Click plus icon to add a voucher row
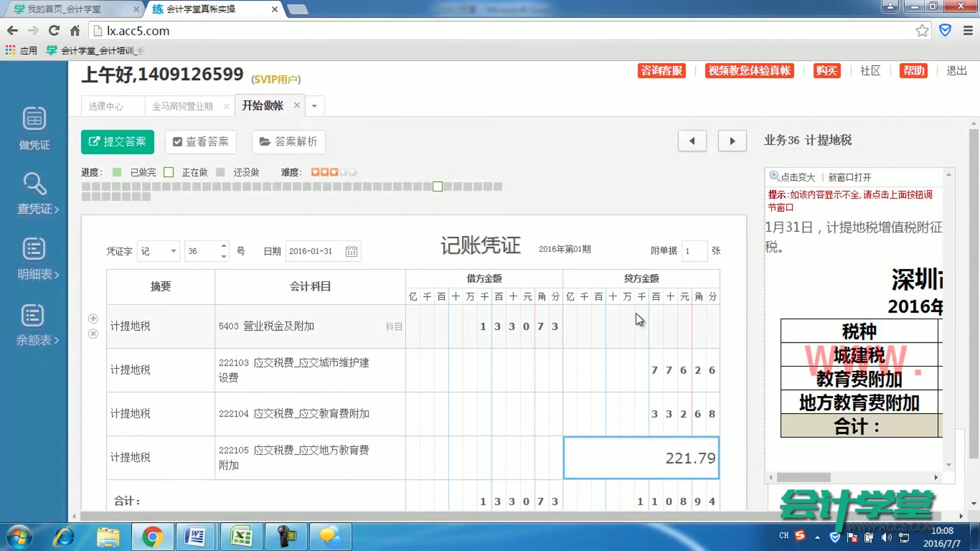The width and height of the screenshot is (980, 551). pos(93,318)
